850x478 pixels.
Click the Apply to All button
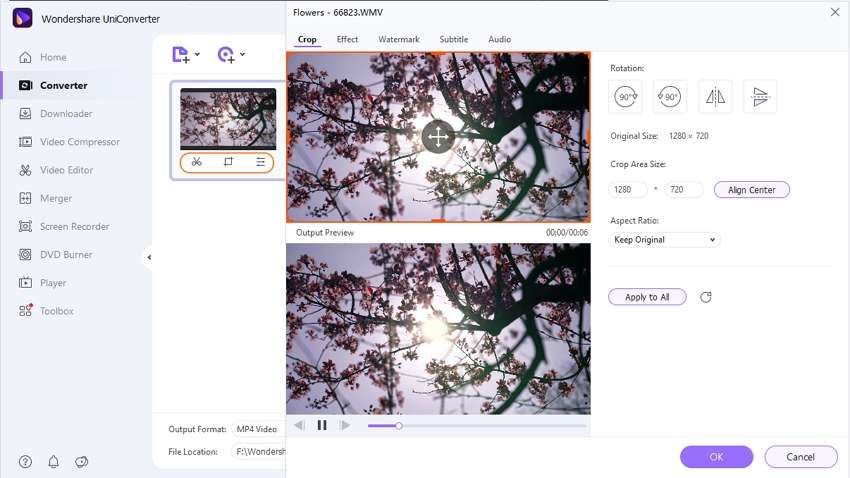[647, 297]
